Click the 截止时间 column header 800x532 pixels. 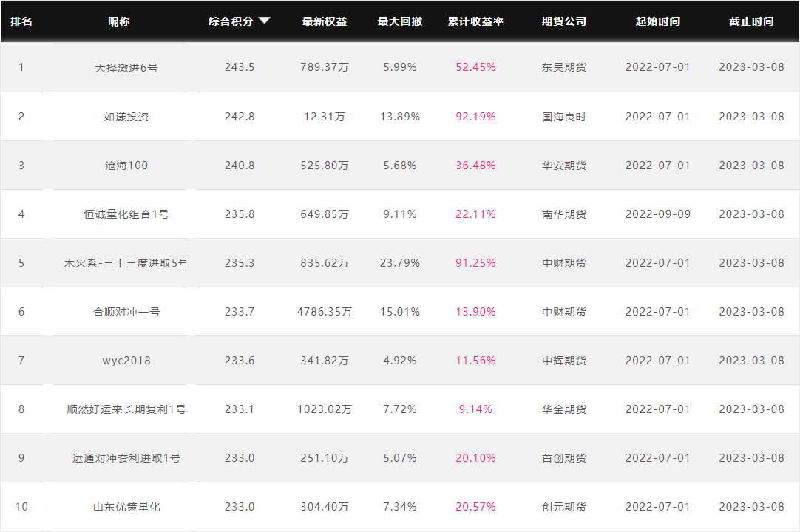click(751, 21)
